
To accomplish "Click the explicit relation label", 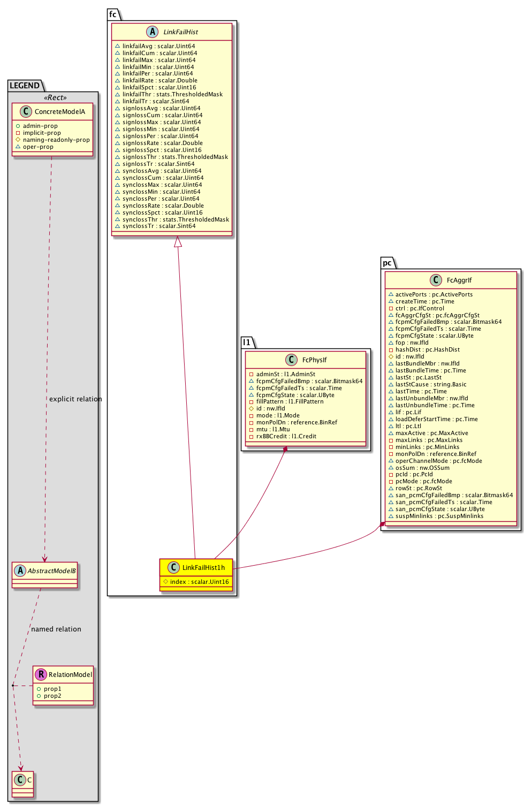I will (75, 399).
